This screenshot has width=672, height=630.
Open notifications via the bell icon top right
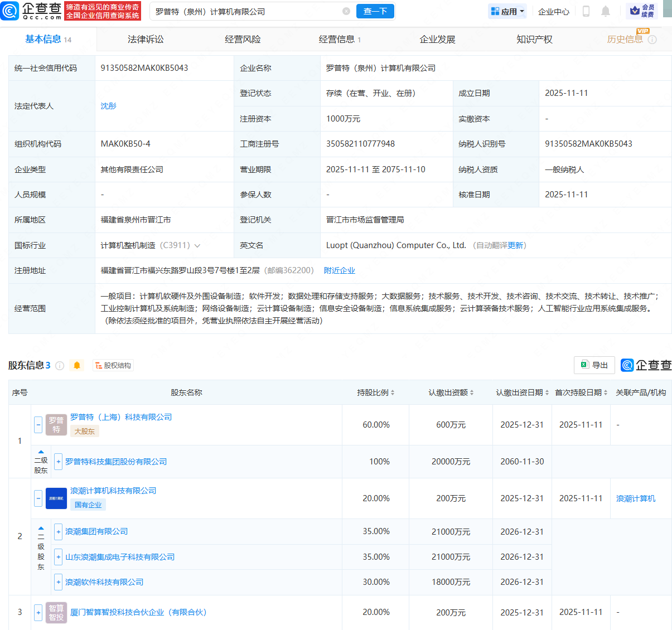point(606,11)
